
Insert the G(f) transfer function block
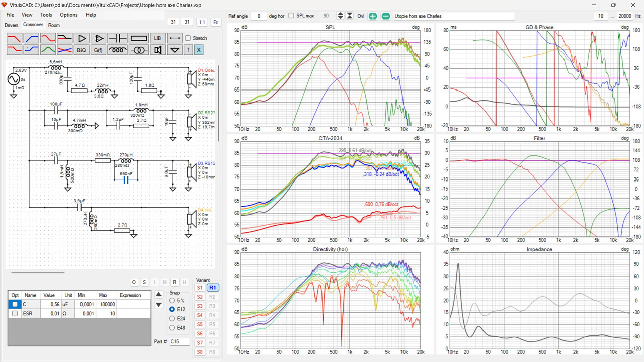click(99, 50)
